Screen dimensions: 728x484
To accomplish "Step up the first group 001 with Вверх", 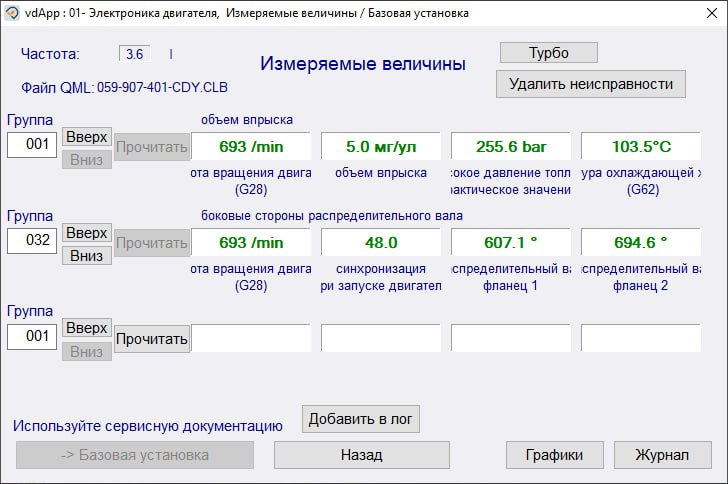I will coord(87,136).
